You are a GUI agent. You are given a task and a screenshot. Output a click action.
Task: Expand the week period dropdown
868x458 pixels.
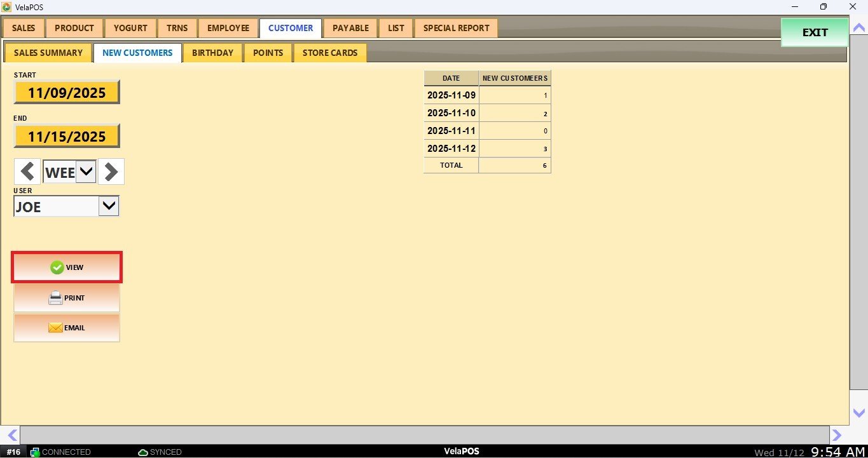click(86, 172)
